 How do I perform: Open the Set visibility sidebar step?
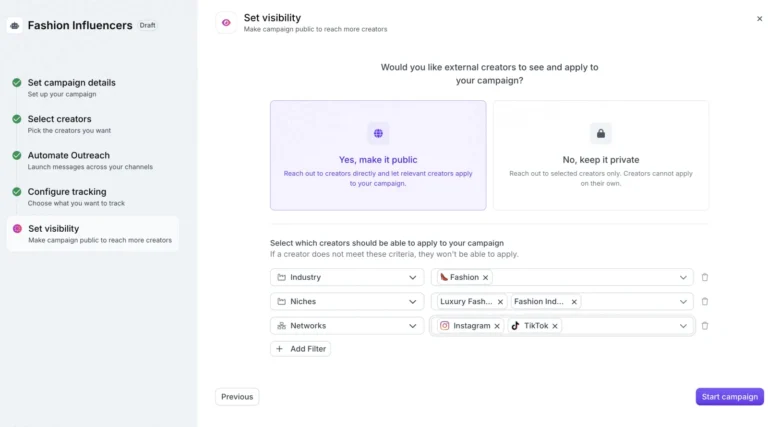pyautogui.click(x=93, y=234)
